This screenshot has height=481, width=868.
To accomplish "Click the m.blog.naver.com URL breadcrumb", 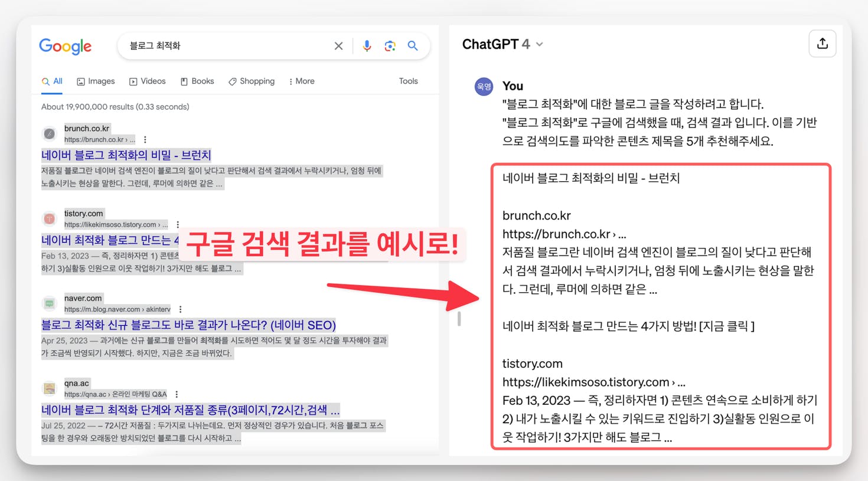I will point(118,309).
